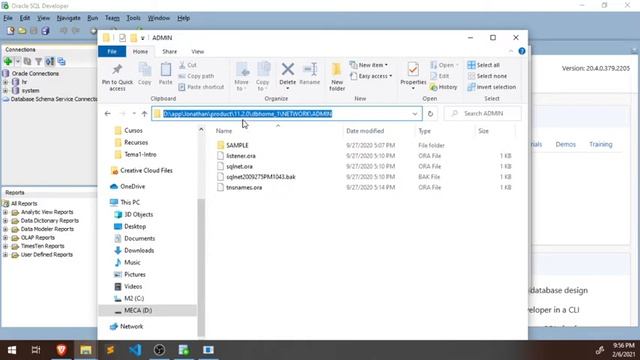Open Brave browser from taskbar
Viewport: 640px width, 360px height.
61,350
